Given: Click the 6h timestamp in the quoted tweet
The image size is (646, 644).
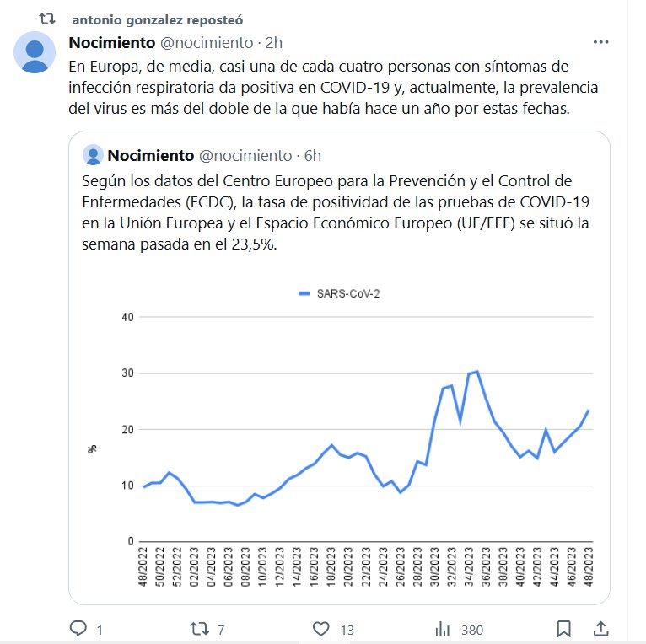Looking at the screenshot, I should click(x=313, y=155).
